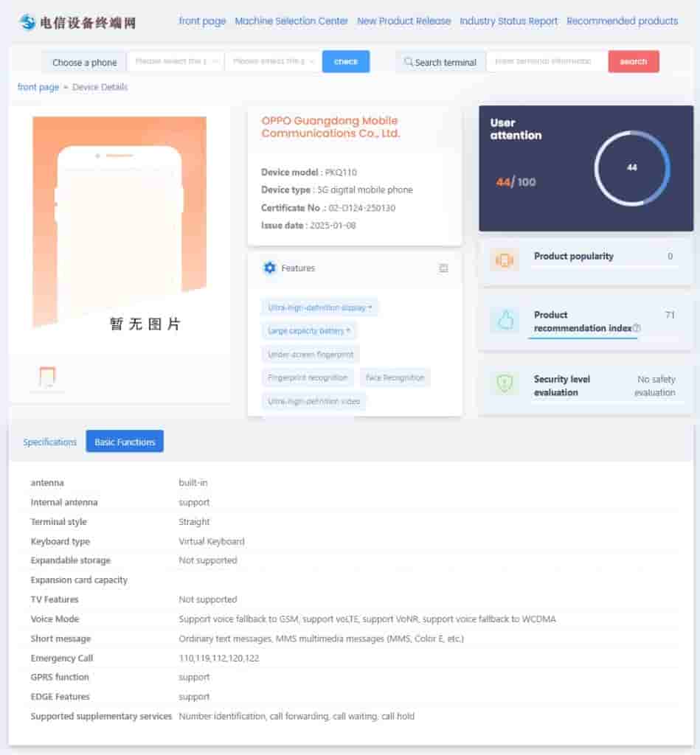The width and height of the screenshot is (700, 755).
Task: Click the Certificate No value
Action: click(362, 208)
